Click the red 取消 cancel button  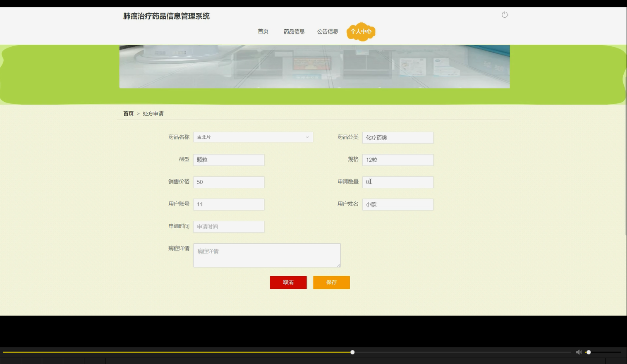click(x=288, y=282)
